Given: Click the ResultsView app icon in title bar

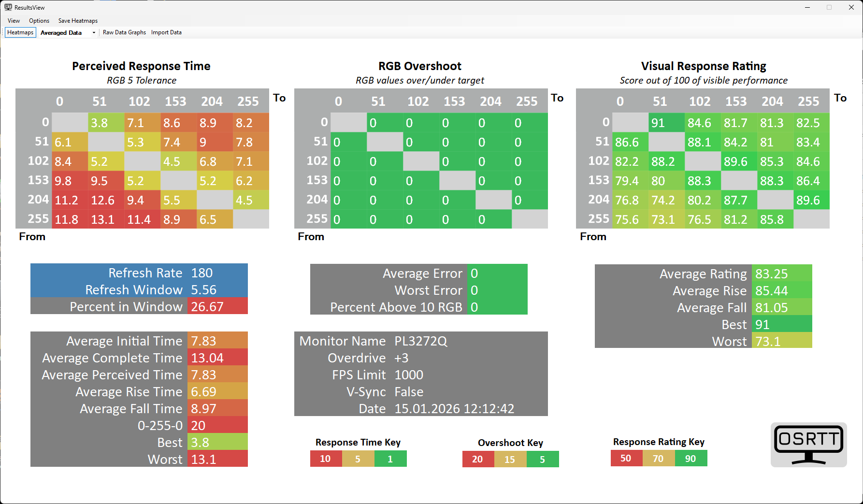Looking at the screenshot, I should click(8, 7).
